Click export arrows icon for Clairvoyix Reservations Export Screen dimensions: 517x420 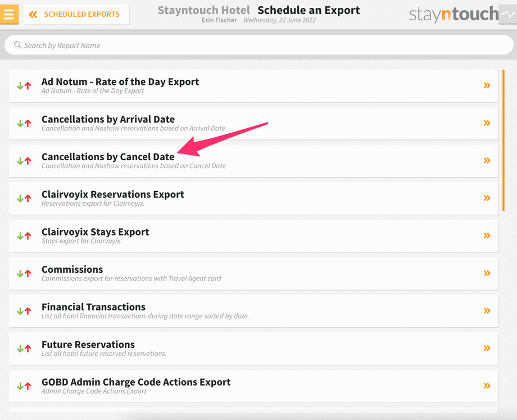(24, 198)
